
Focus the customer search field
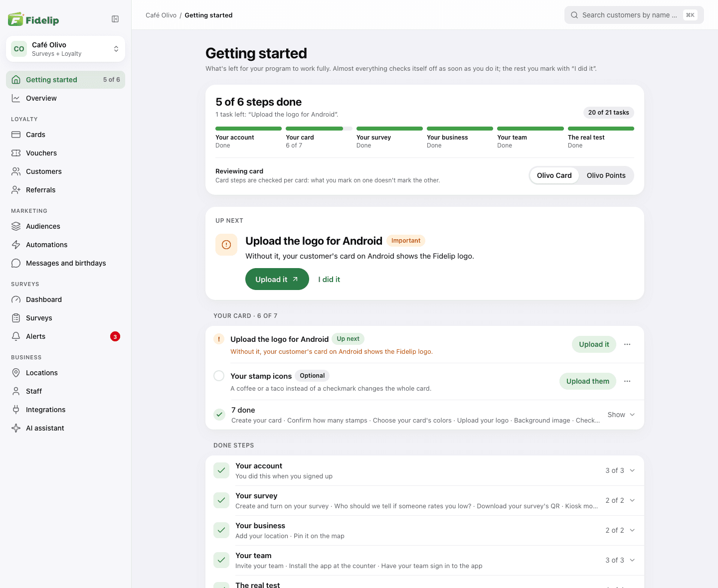point(634,15)
